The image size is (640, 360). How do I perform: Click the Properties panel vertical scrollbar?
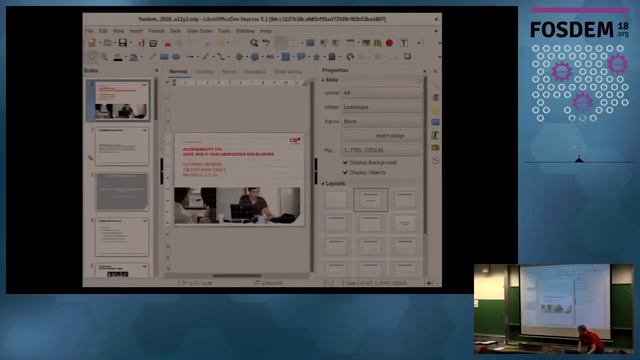425,155
